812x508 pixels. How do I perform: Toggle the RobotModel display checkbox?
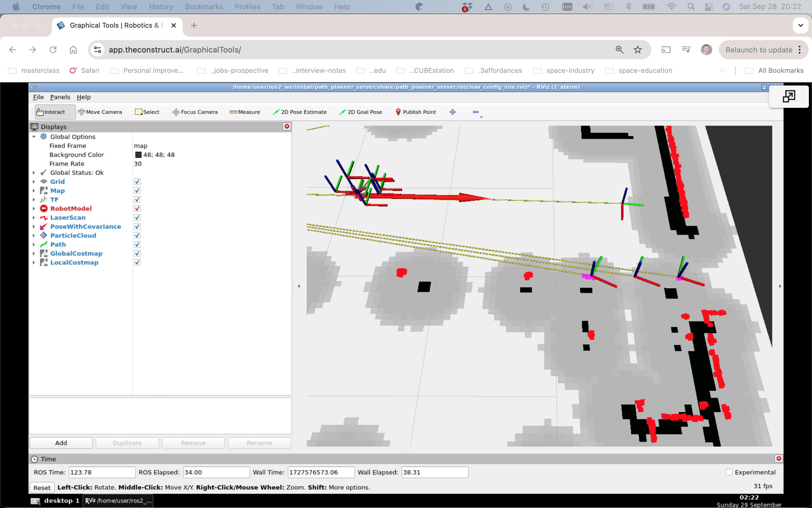pos(137,209)
